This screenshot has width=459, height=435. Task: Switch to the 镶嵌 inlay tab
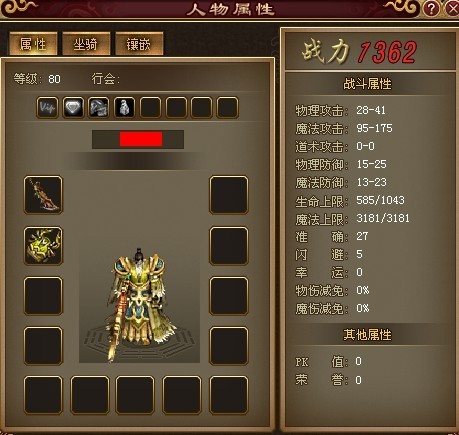pyautogui.click(x=139, y=44)
